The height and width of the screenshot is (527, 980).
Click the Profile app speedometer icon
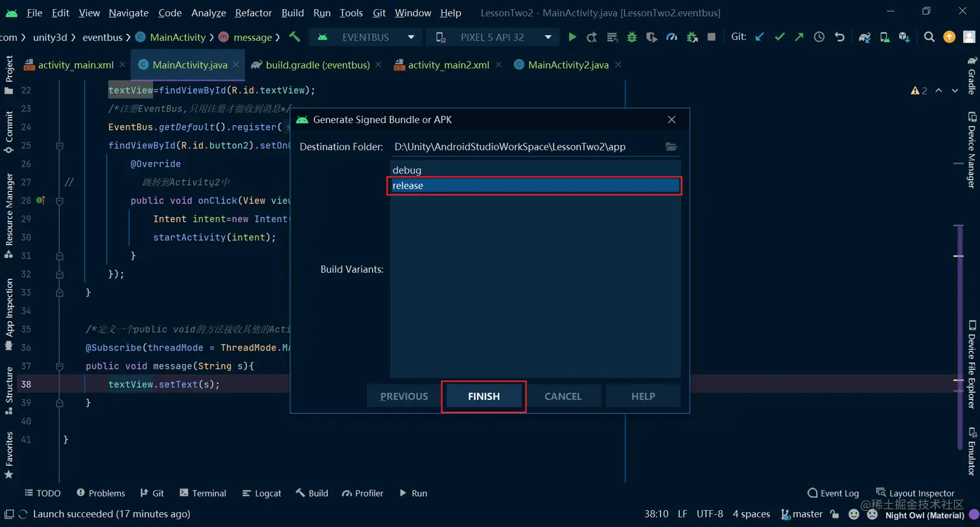point(672,38)
